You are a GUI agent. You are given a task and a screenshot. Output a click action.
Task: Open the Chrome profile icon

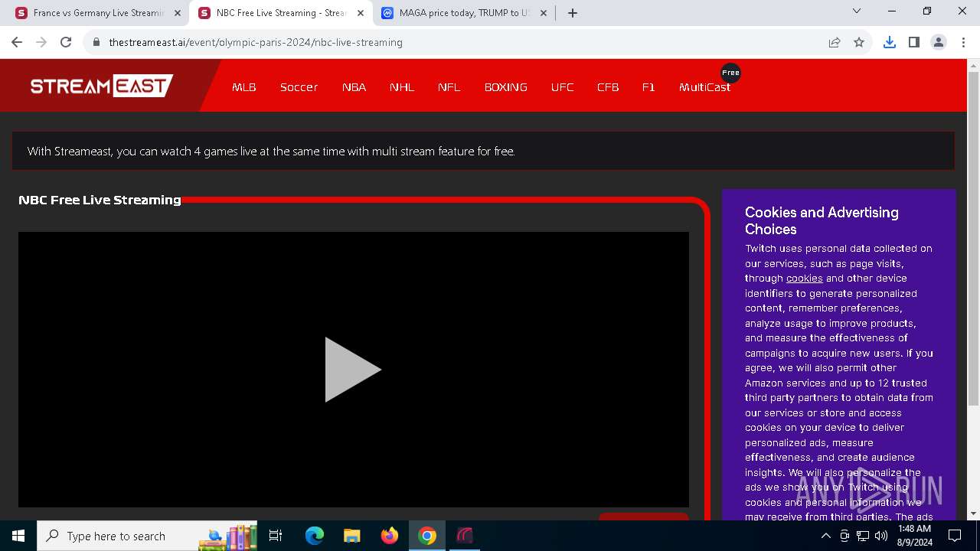[x=938, y=42]
